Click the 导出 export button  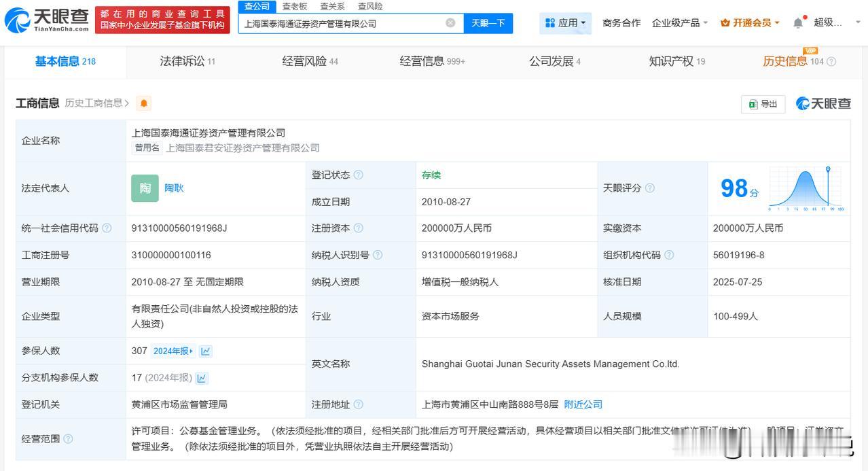[763, 104]
